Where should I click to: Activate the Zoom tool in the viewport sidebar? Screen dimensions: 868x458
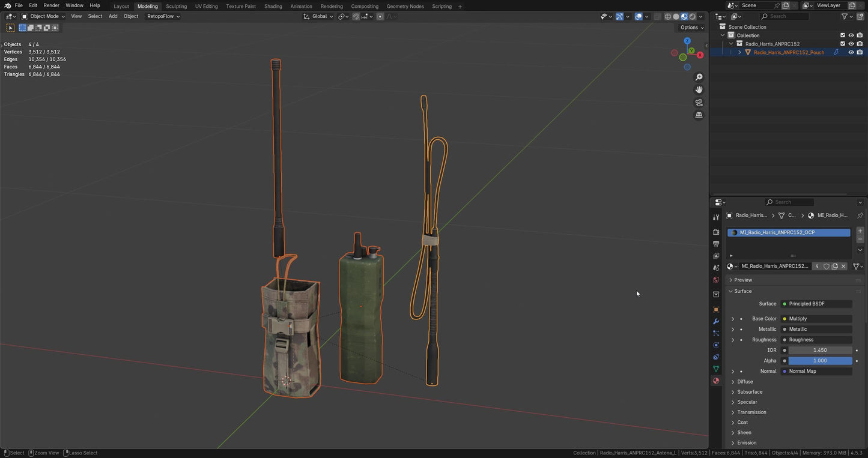699,77
